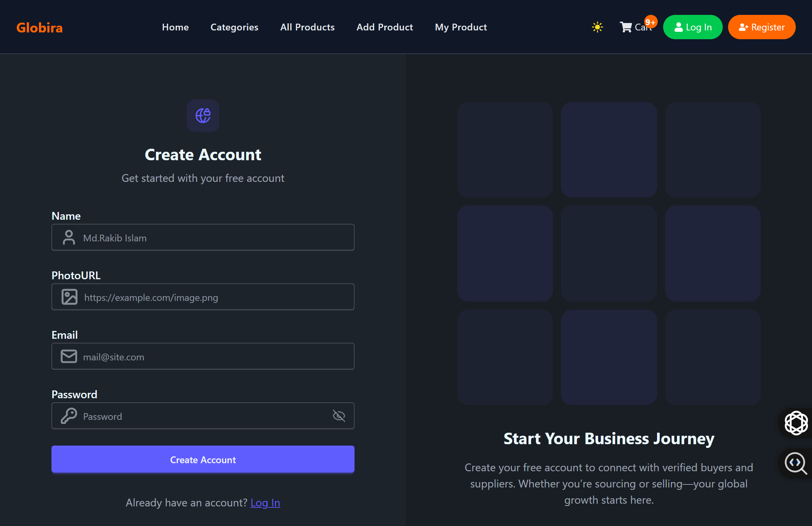Click the globe-lock icon above Create Account
This screenshot has height=526, width=812.
203,116
